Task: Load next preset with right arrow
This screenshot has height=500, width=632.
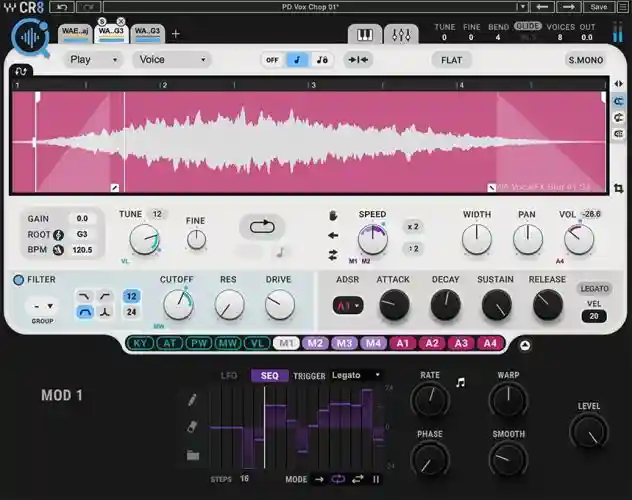Action: [568, 7]
